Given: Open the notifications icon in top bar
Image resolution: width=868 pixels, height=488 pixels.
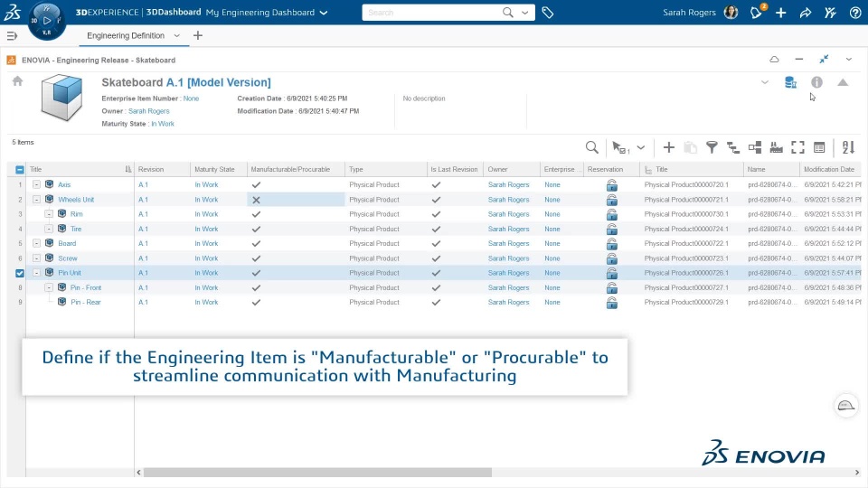Looking at the screenshot, I should pos(757,13).
